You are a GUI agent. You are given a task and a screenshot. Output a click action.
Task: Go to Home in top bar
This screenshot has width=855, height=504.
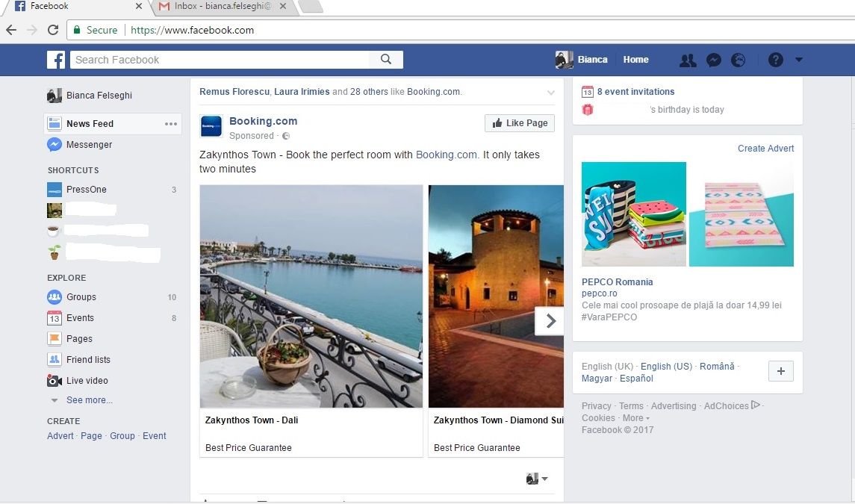[635, 60]
